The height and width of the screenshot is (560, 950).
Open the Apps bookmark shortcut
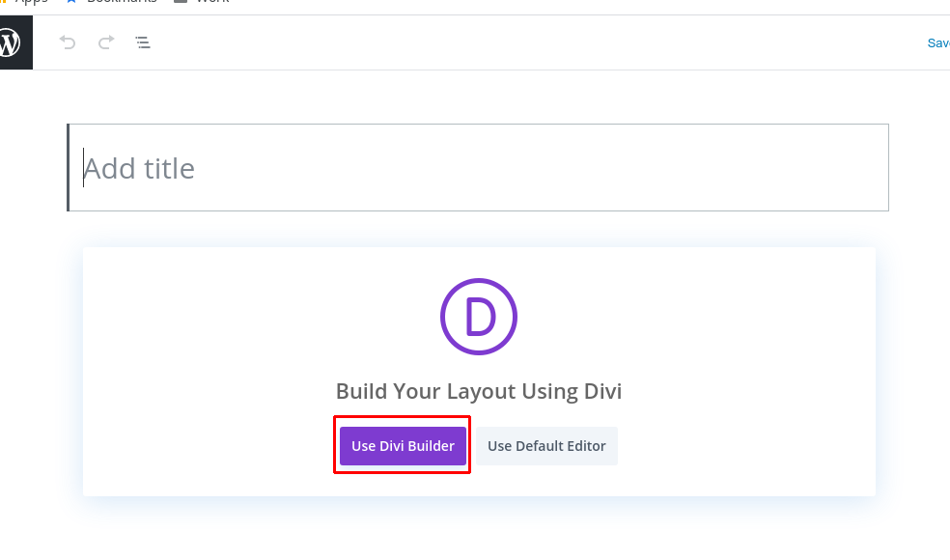(30, 2)
